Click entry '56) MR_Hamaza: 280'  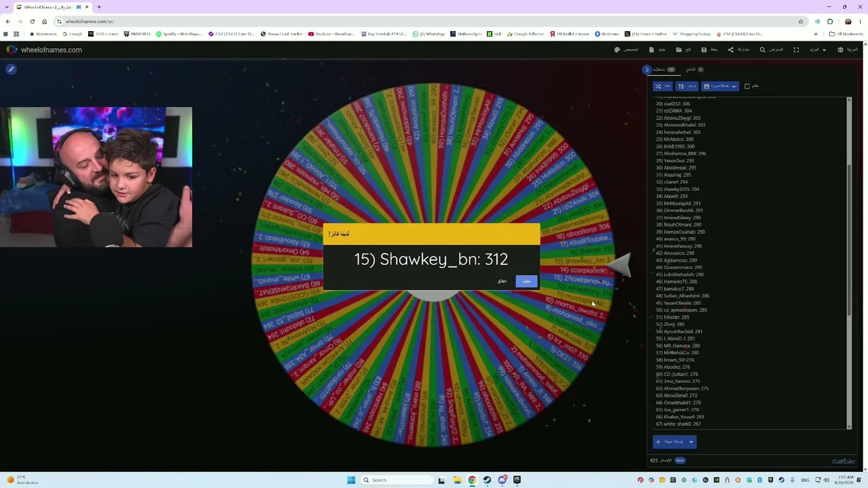tap(677, 346)
